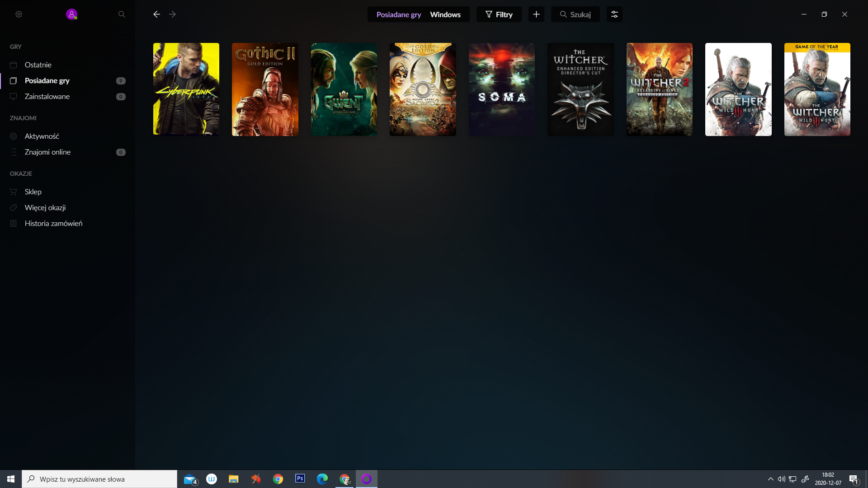Open the Gothic II Gold Edition cover
Viewport: 868px width, 488px height.
click(265, 89)
